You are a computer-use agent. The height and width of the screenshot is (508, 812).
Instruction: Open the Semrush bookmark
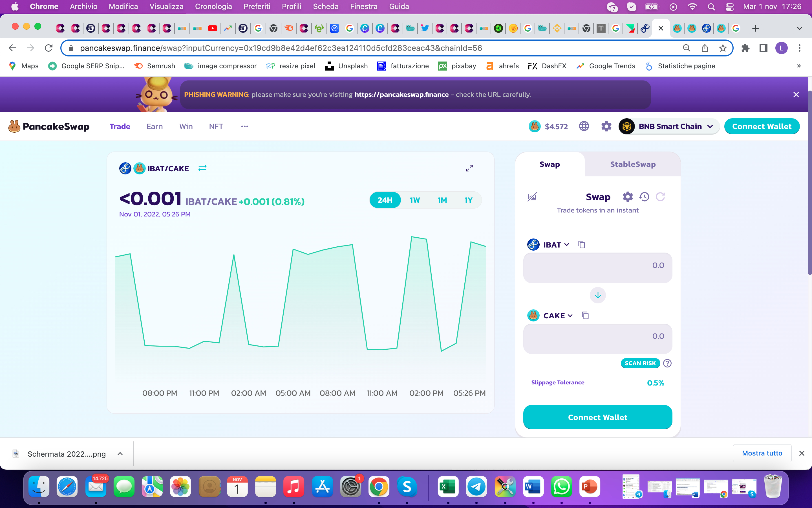155,66
